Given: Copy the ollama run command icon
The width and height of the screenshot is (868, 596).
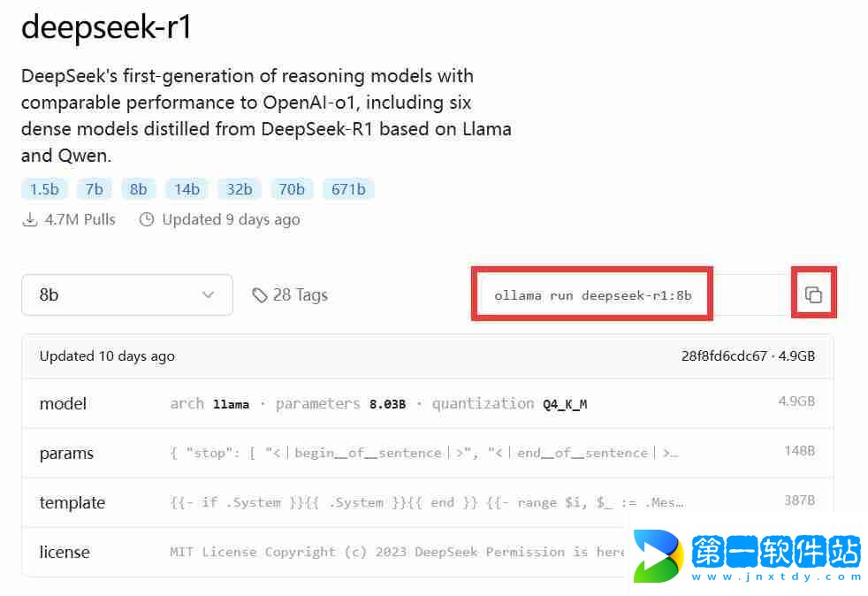Looking at the screenshot, I should click(x=813, y=294).
